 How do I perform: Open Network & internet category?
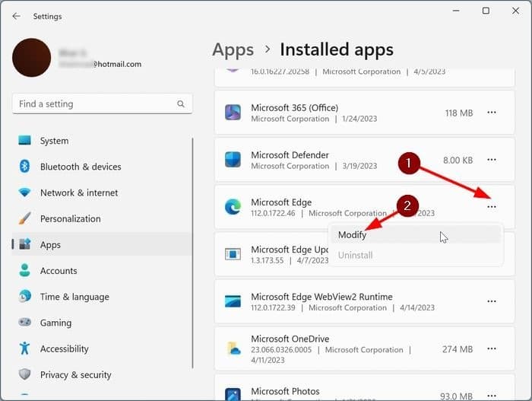pyautogui.click(x=79, y=193)
